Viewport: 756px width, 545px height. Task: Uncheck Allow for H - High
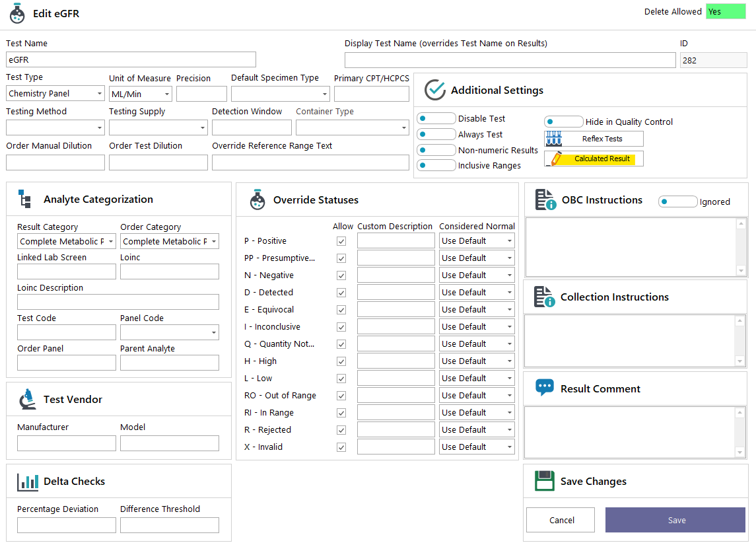point(341,361)
